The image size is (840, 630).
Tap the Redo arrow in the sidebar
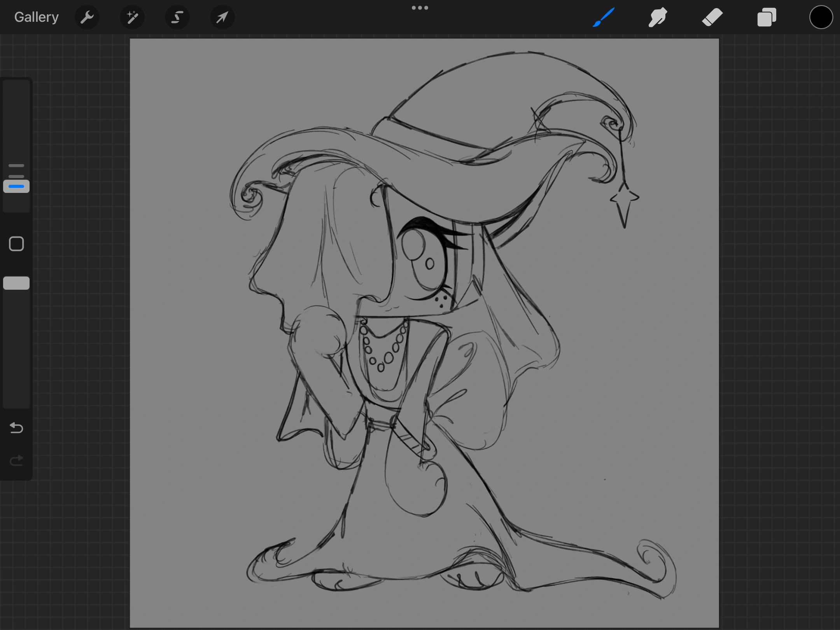coord(16,460)
